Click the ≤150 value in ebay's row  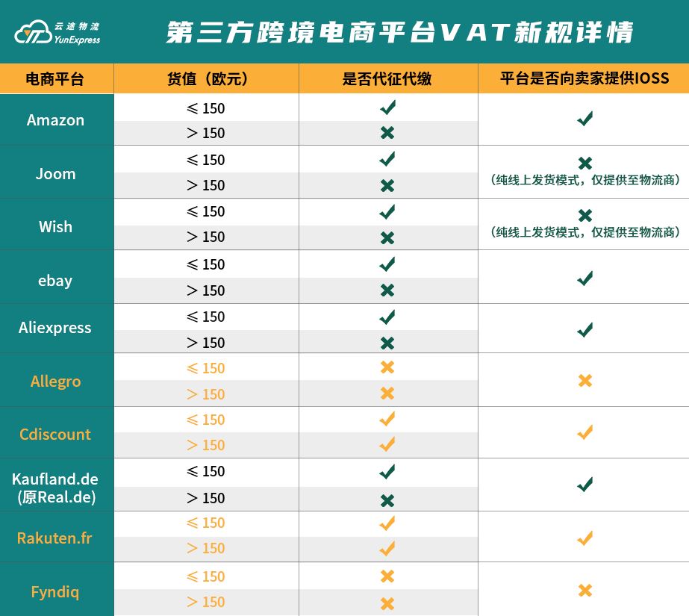(x=205, y=264)
